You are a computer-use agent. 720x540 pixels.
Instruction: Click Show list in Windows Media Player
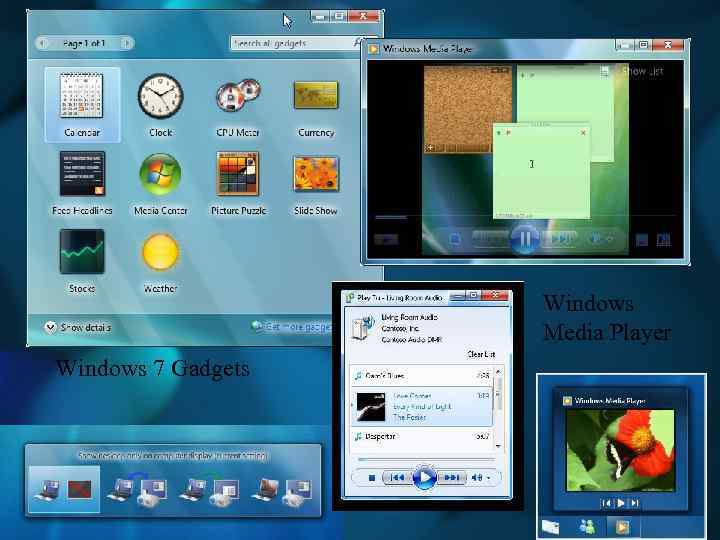click(x=643, y=71)
